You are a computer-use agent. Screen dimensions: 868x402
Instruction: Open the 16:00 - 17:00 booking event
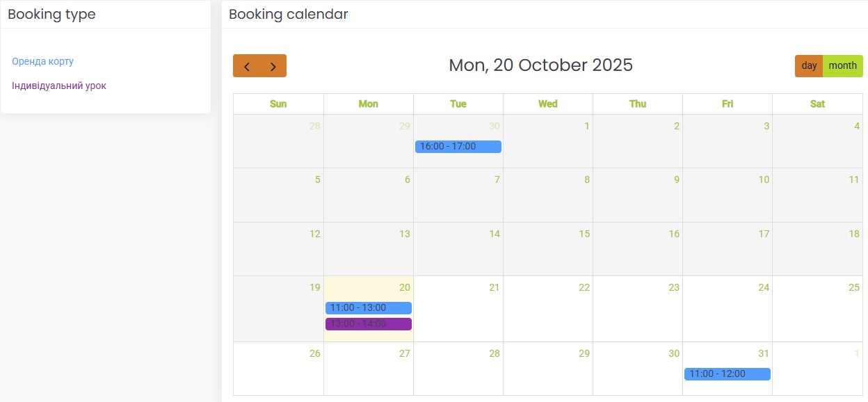[458, 147]
